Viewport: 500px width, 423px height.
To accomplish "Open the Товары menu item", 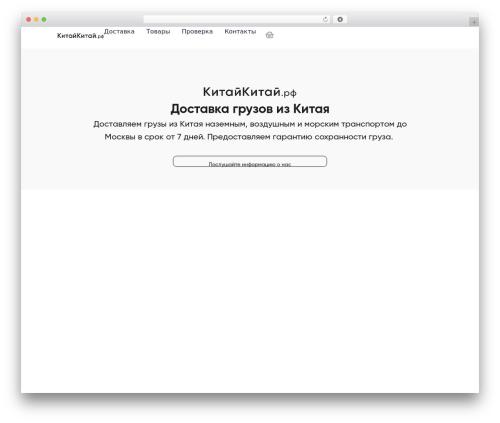I will [158, 31].
